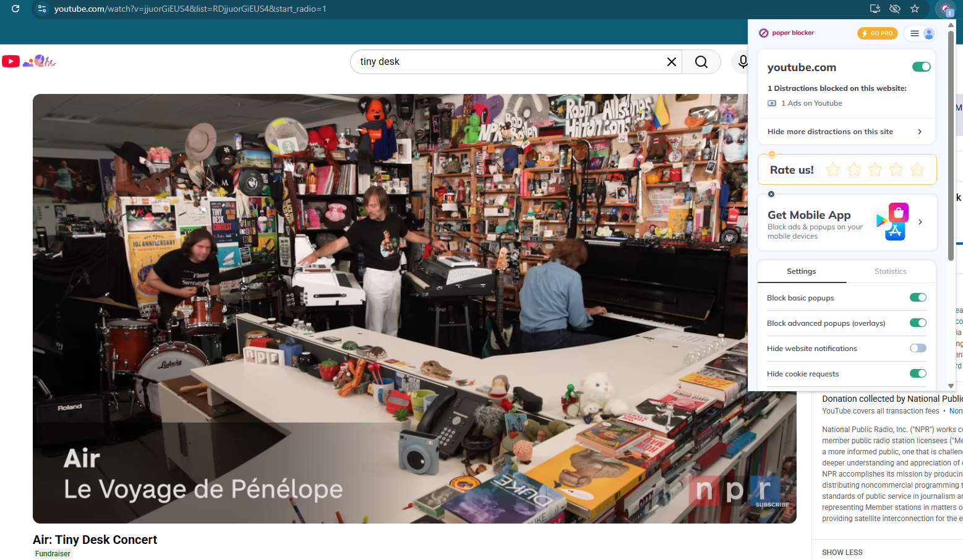Switch to the Statistics tab

tap(890, 271)
